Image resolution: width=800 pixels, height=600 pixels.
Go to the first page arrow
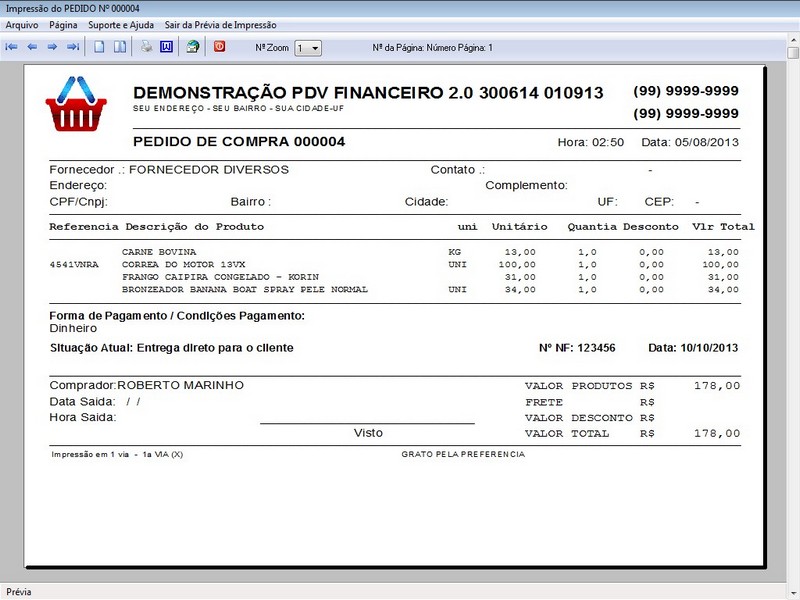(11, 47)
